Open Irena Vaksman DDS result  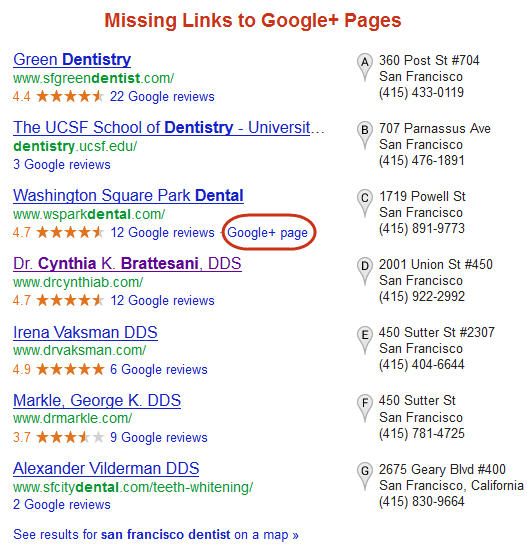pyautogui.click(x=85, y=332)
